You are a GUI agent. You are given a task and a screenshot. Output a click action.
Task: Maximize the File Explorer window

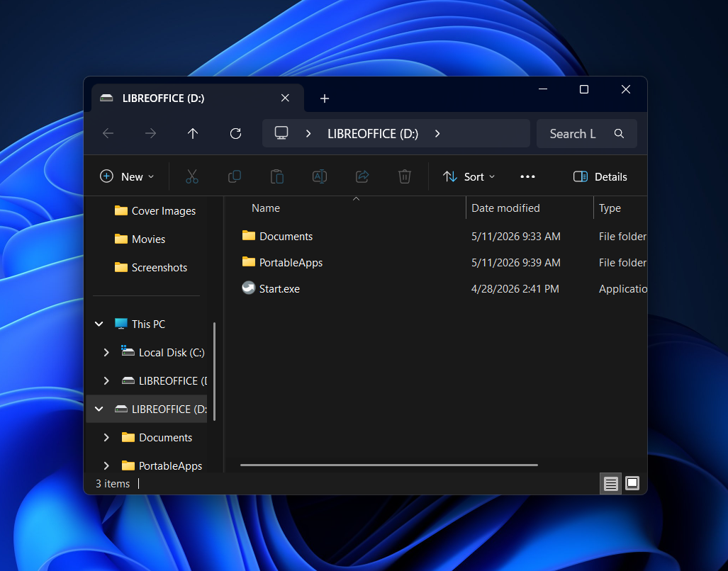584,89
